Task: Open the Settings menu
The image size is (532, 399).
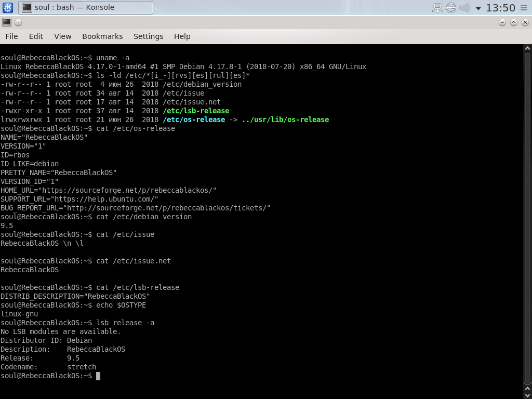Action: [148, 36]
